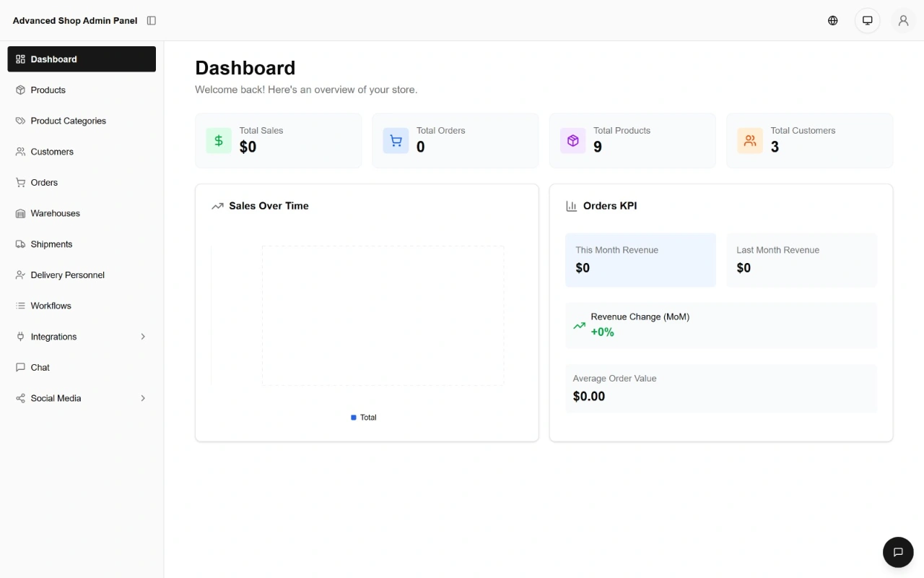The image size is (924, 578).
Task: Expand the Social Media submenu chevron
Action: (143, 398)
